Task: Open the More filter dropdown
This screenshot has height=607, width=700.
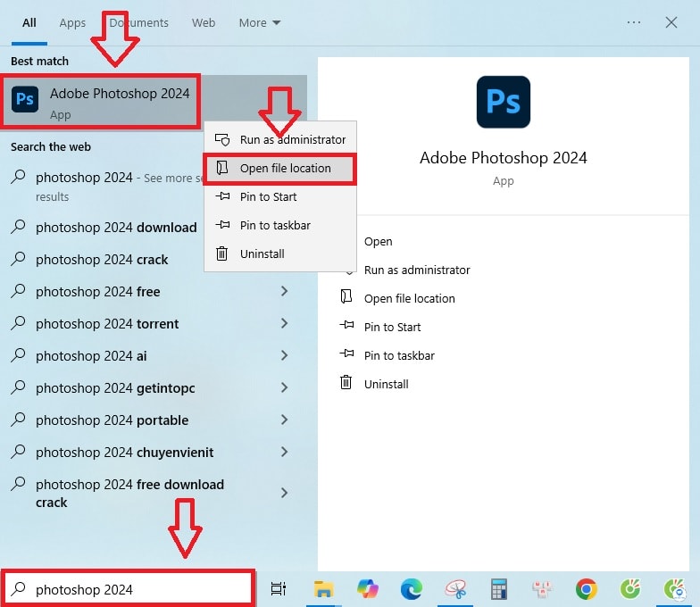Action: (x=259, y=23)
